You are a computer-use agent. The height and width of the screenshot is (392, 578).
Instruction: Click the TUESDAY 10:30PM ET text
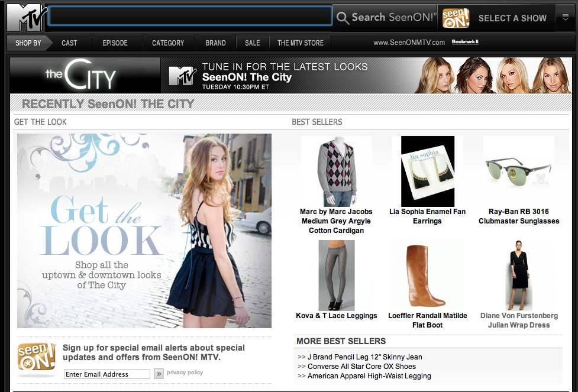pos(235,87)
